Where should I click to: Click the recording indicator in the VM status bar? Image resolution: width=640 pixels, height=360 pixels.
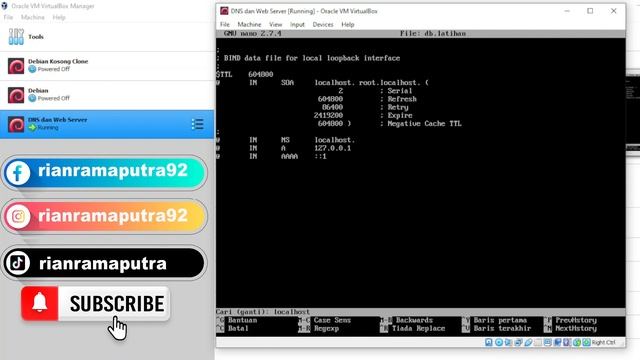[x=558, y=342]
